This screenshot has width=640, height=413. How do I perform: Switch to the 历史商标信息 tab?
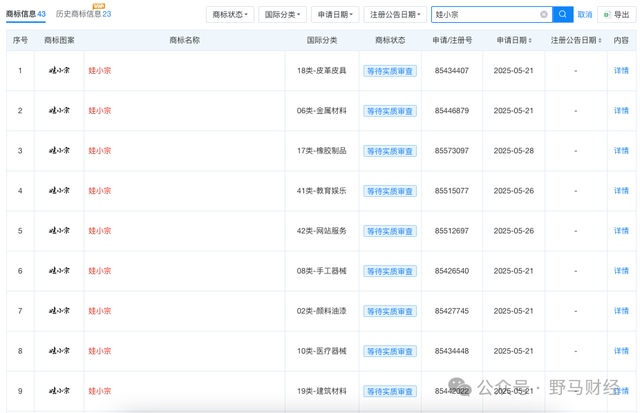83,15
